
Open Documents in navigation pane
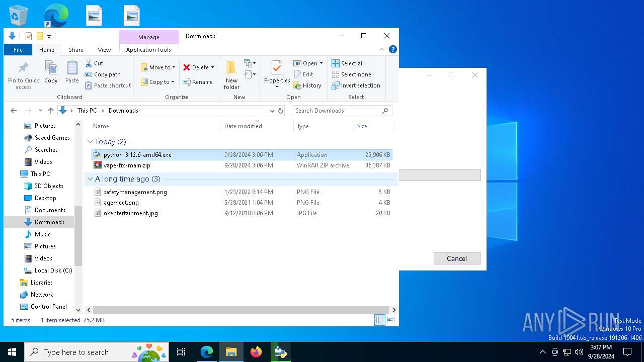tap(44, 210)
